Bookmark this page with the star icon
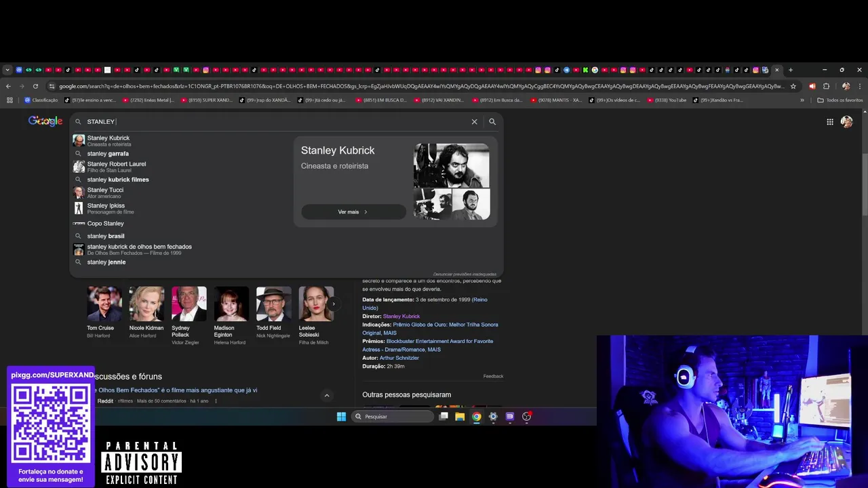868x488 pixels. pyautogui.click(x=793, y=86)
